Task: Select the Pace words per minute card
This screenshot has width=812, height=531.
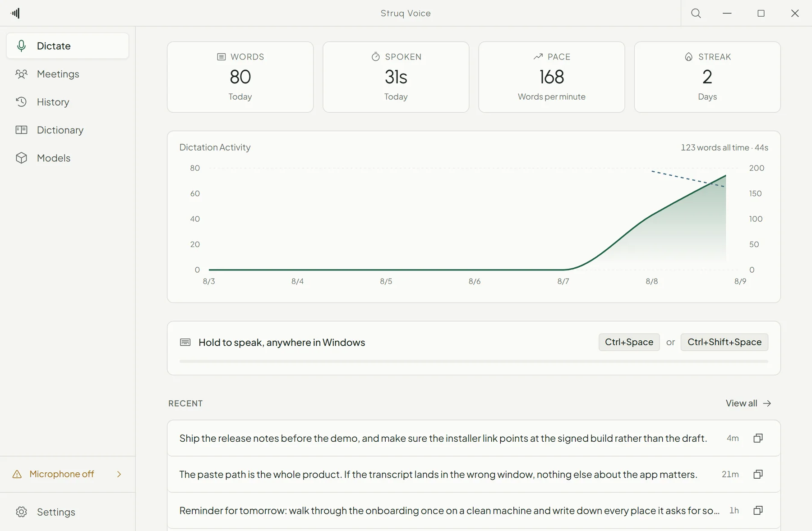Action: tap(552, 77)
